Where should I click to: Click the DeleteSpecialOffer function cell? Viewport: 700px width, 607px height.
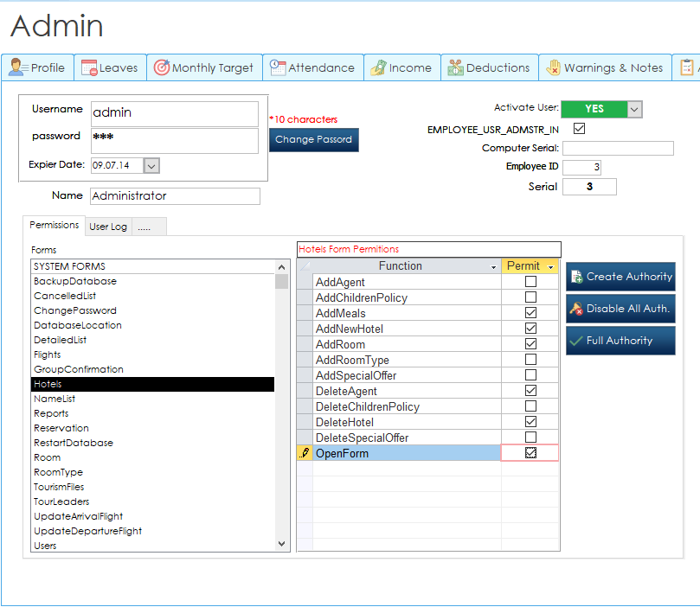407,438
